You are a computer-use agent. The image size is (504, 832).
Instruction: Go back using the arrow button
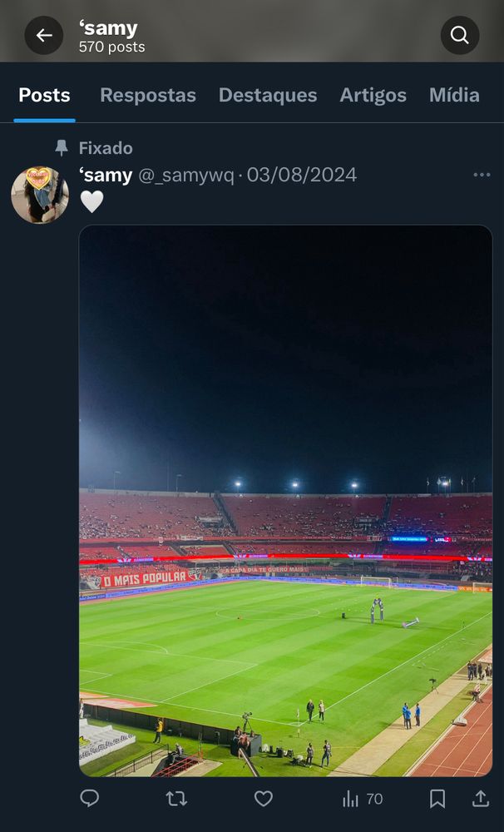(x=43, y=35)
